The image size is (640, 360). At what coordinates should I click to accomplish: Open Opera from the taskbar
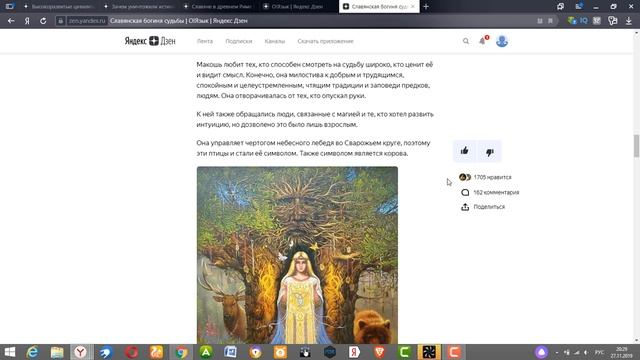(x=131, y=352)
